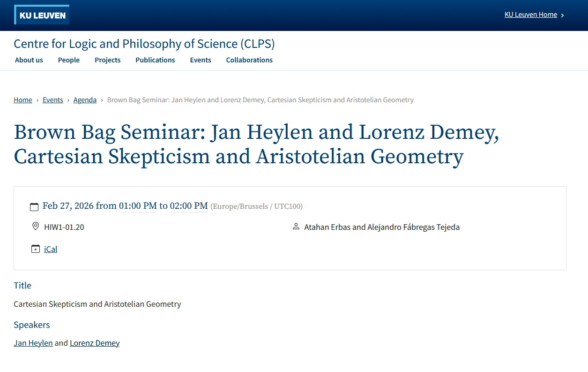Click the Home breadcrumb link

coord(23,100)
